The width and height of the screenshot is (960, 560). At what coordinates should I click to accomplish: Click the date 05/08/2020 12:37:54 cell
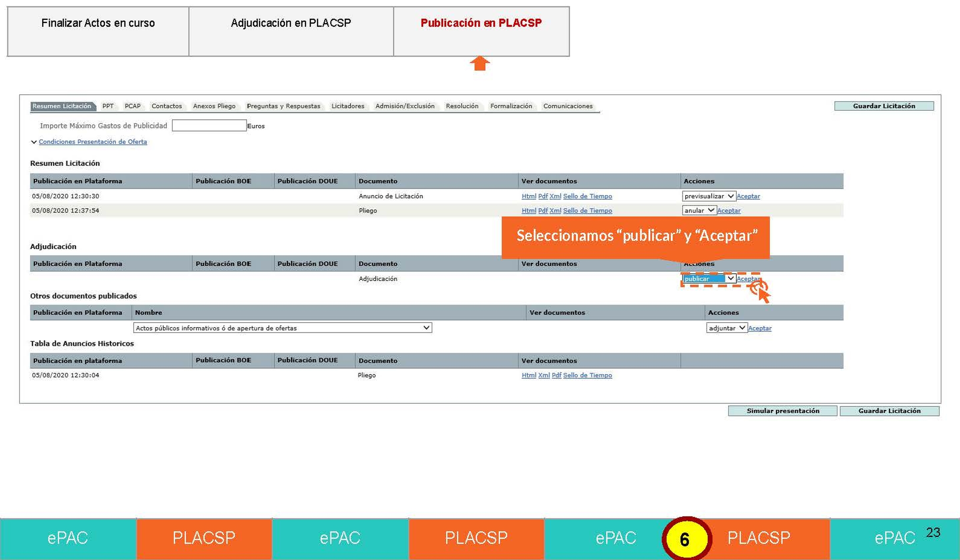point(66,210)
